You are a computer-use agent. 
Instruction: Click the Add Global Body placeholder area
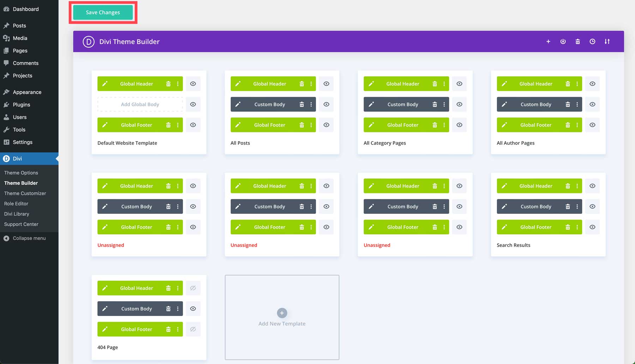pos(140,104)
